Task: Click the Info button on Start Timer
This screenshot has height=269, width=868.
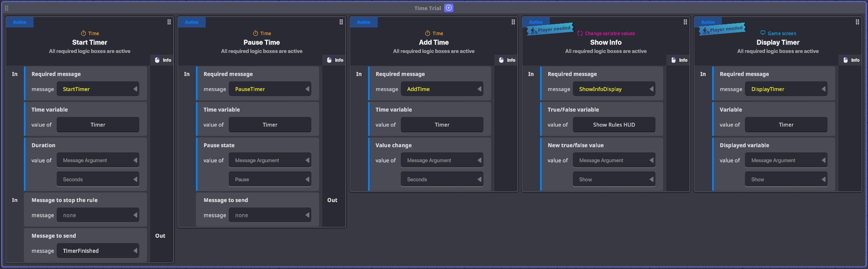Action: pyautogui.click(x=163, y=60)
